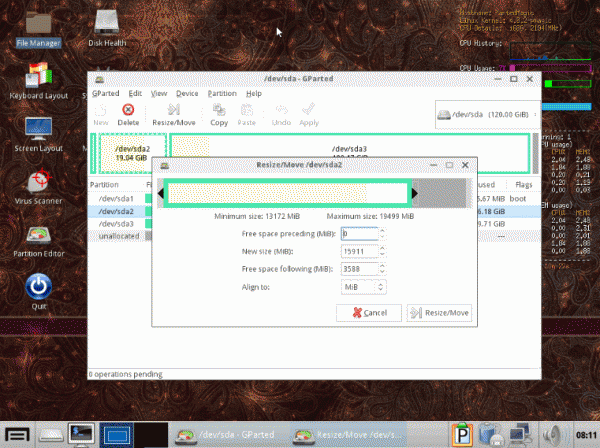Confirm with the Resize/Move dialog button
The image size is (600, 448).
coord(440,313)
